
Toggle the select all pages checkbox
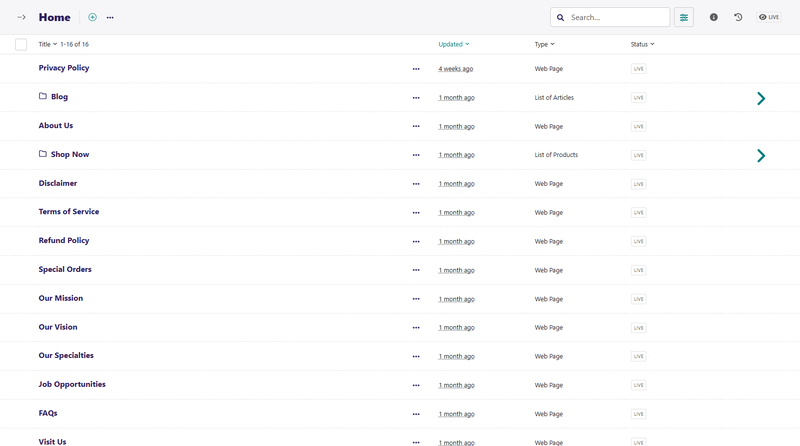click(x=21, y=44)
